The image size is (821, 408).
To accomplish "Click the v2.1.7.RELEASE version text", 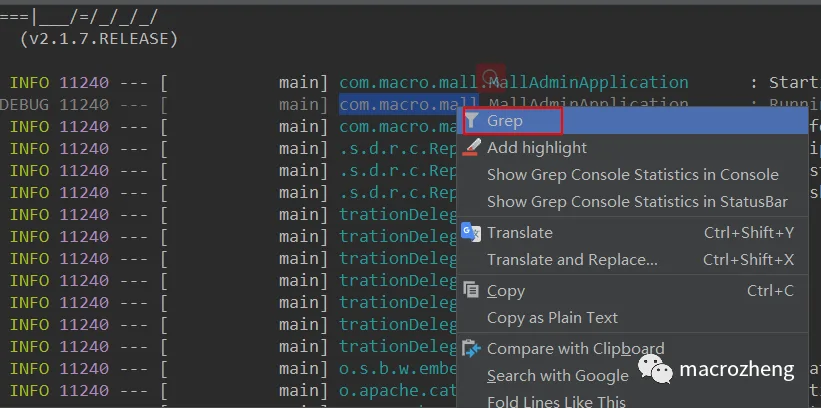I will coord(98,39).
